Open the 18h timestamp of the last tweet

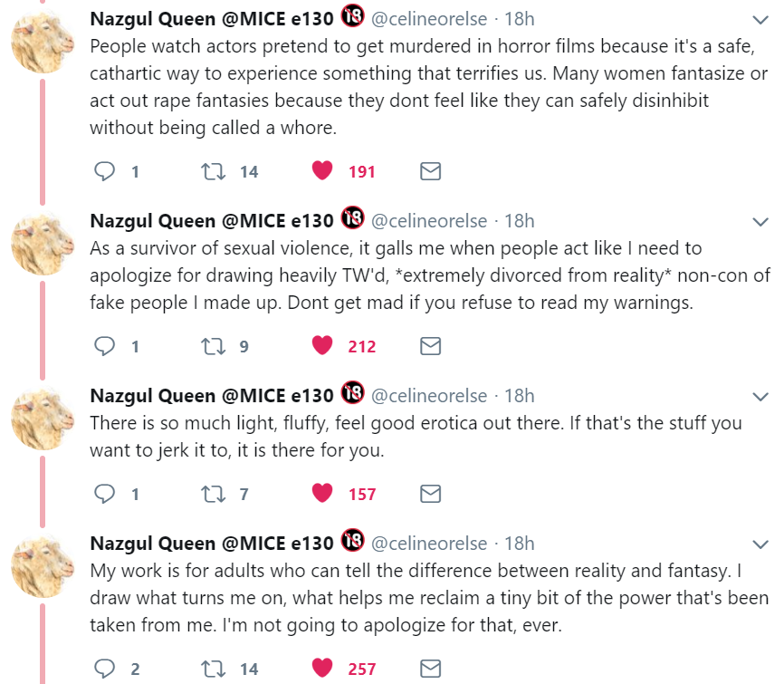point(520,544)
